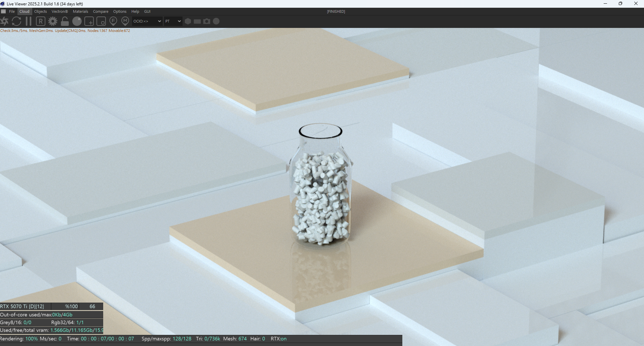This screenshot has height=346, width=644.
Task: Click the [FINISHED] status label
Action: (x=336, y=11)
